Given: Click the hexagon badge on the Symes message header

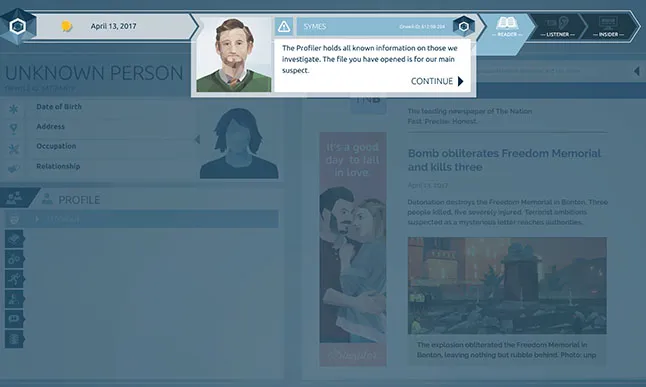Looking at the screenshot, I should tap(463, 26).
